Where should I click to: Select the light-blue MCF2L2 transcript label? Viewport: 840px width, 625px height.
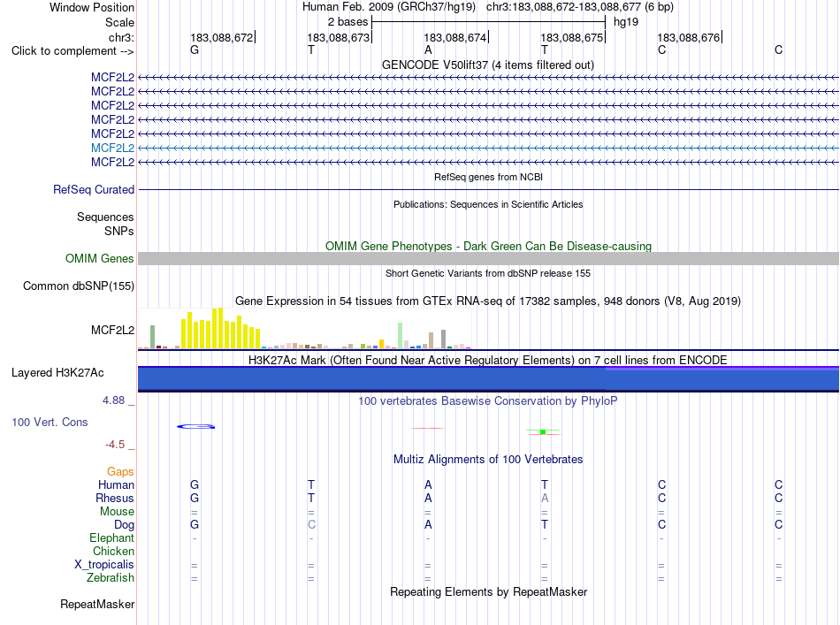[112, 148]
